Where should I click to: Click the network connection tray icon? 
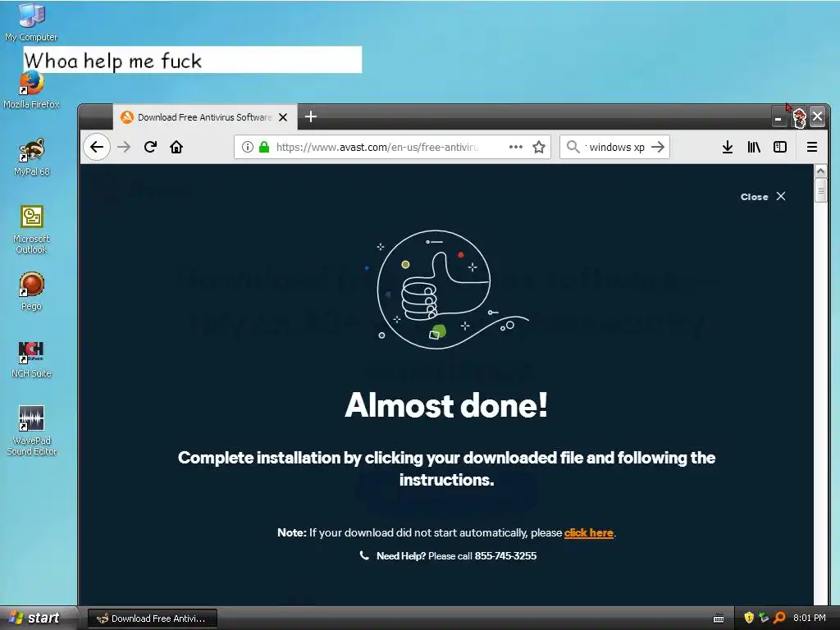(764, 619)
